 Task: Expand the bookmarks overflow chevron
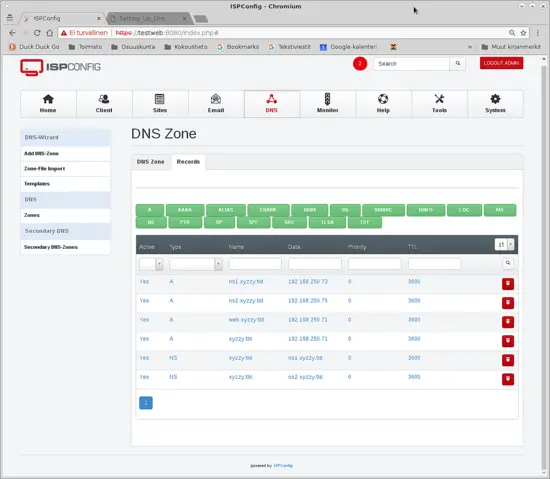coord(470,47)
